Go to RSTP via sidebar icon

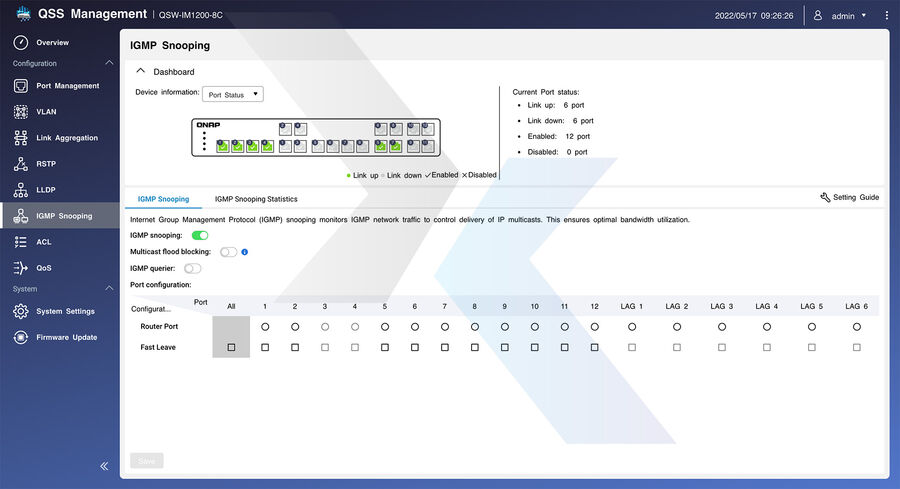click(x=20, y=164)
